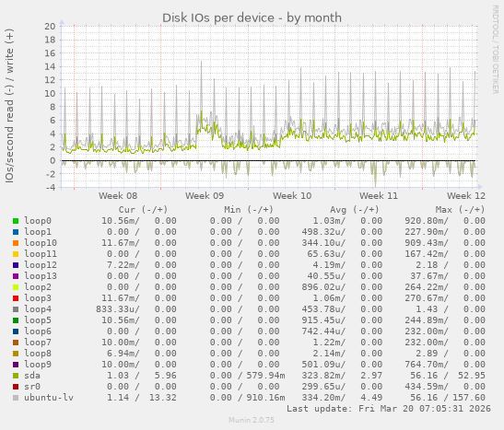
Task: Click the 'Max (-/+)' column header
Action: click(460, 210)
